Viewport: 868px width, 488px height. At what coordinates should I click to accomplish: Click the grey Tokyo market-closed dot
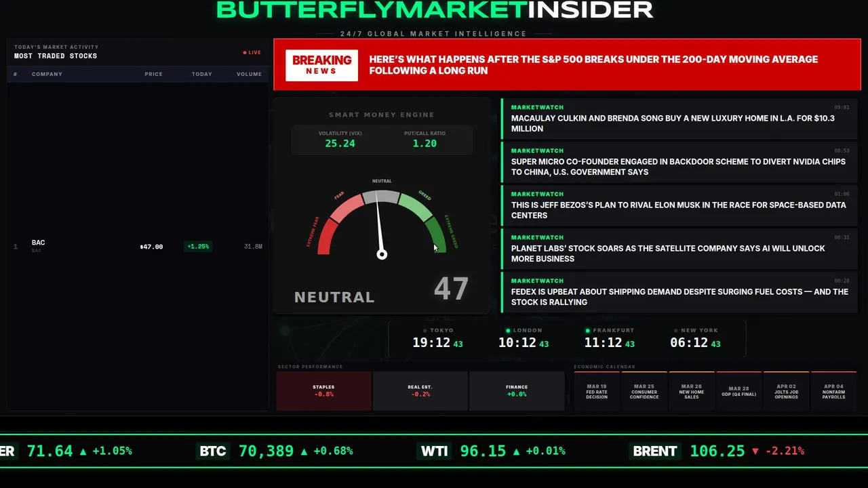(425, 331)
